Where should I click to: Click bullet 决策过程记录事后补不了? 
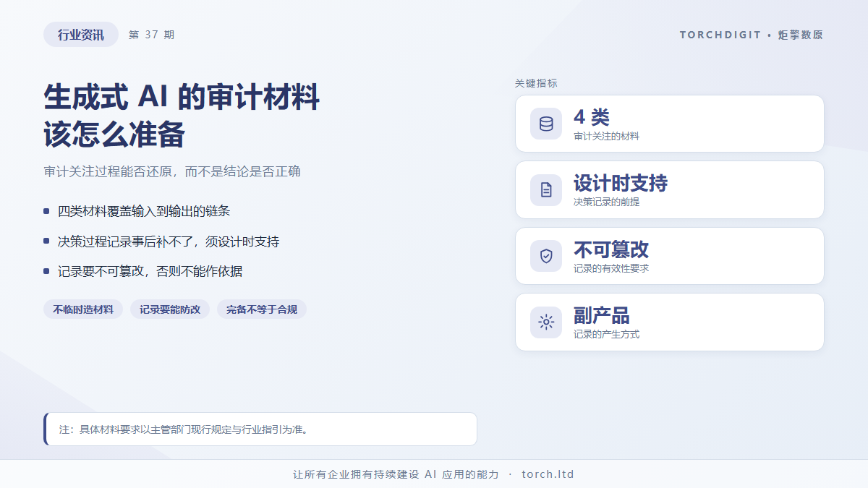pos(169,241)
